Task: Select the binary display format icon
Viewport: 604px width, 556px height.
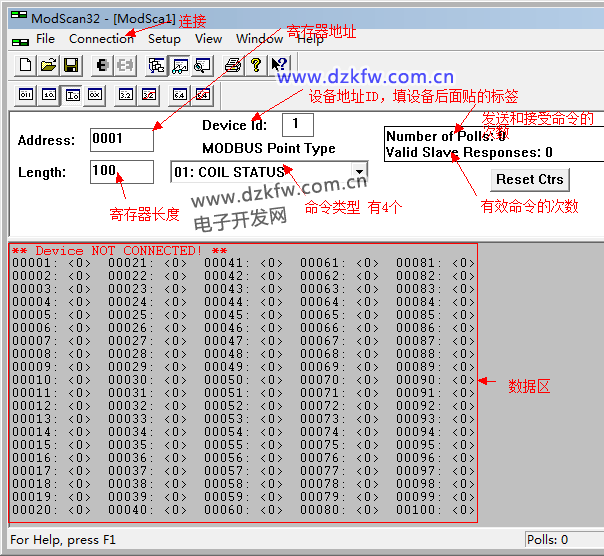Action: click(27, 95)
